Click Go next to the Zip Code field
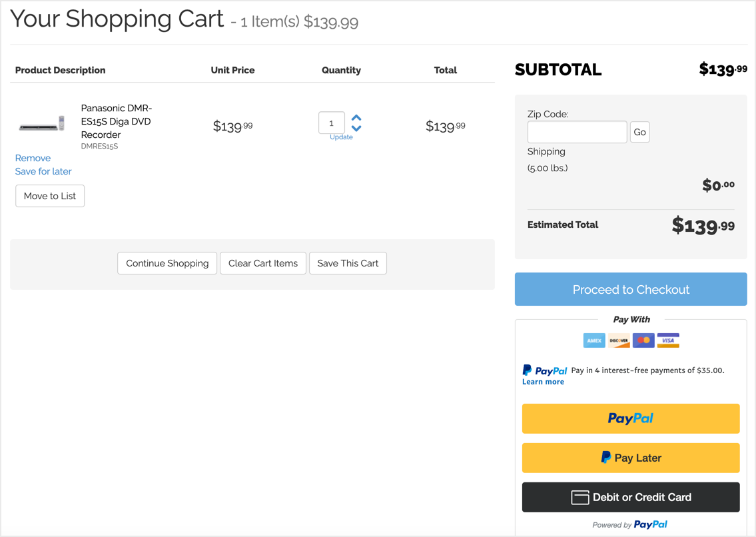This screenshot has height=537, width=756. pos(639,132)
